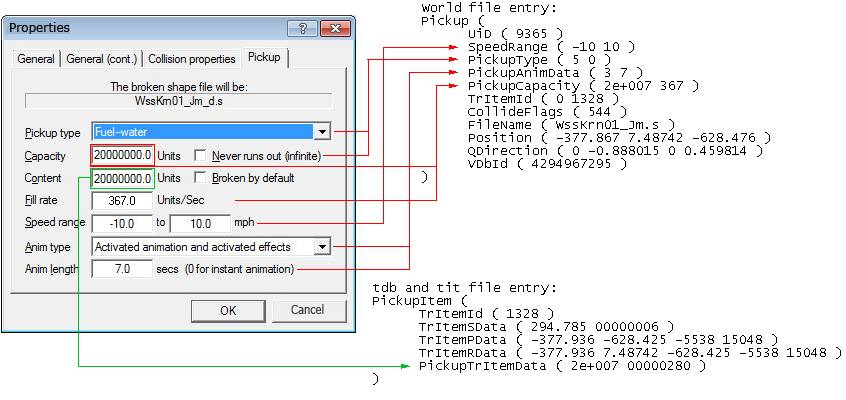
Task: Switch to Collision properties tab
Action: 191,60
